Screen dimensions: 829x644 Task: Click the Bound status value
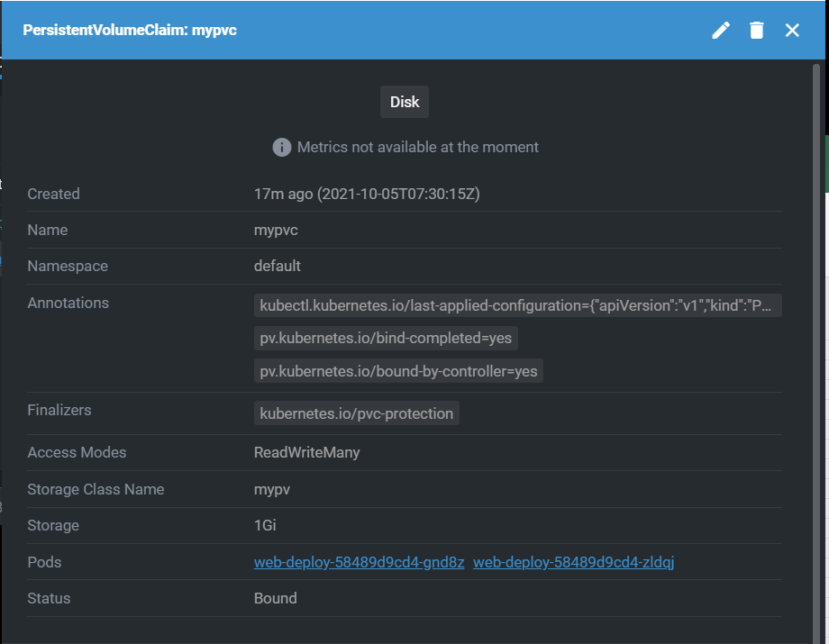coord(275,598)
